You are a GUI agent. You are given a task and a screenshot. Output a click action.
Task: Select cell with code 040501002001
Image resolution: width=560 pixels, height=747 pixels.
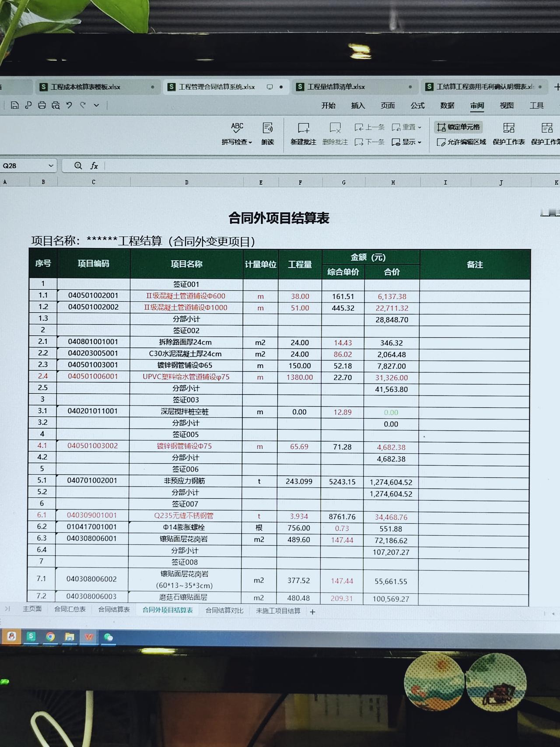[x=93, y=296]
